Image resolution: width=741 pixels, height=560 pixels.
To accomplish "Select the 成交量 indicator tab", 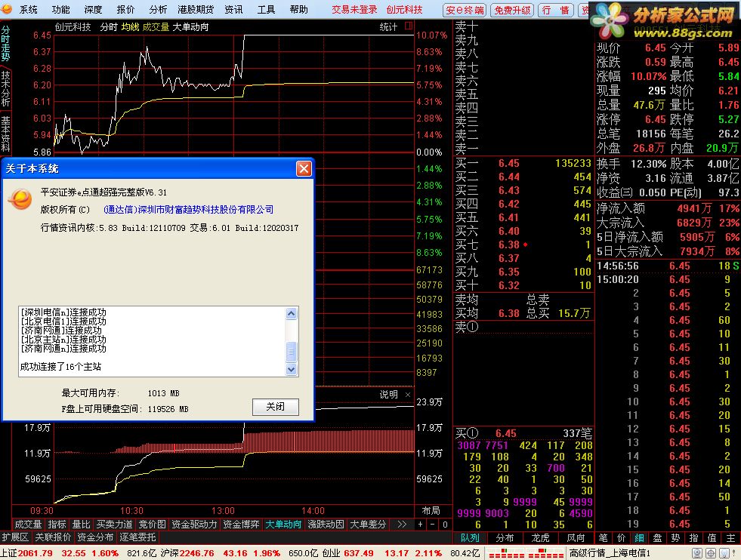I will click(x=28, y=525).
